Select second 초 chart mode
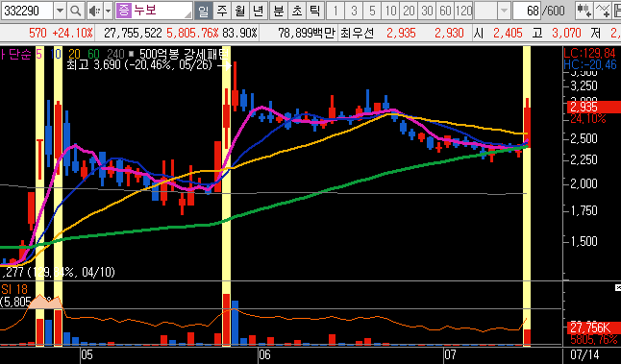Screen dimensions: 621x364 point(297,11)
